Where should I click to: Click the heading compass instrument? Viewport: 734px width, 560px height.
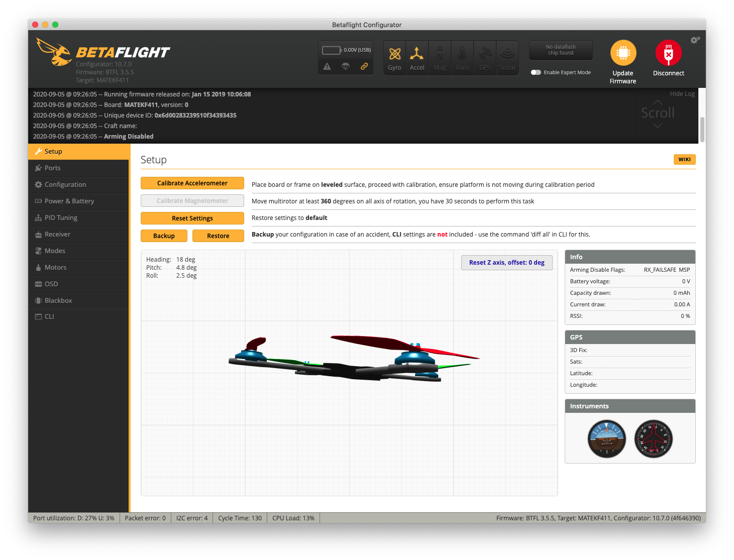[x=653, y=439]
